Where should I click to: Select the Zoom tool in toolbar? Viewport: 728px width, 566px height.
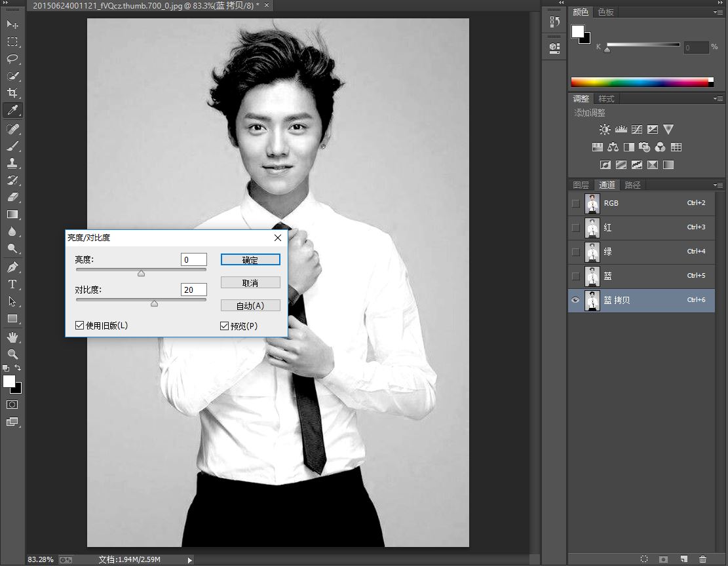[x=12, y=354]
